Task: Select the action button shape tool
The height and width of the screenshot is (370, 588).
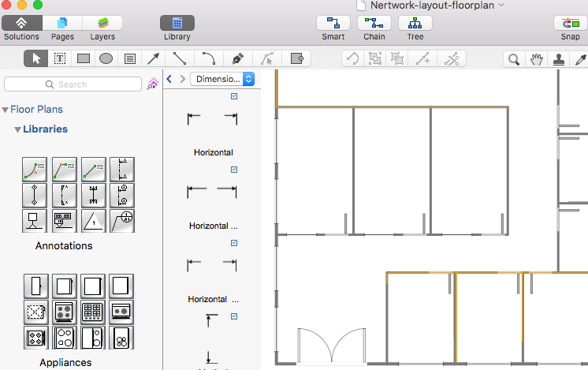Action: pos(296,59)
